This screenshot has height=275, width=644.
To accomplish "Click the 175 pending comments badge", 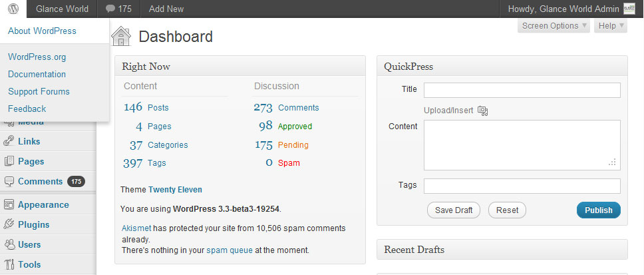I will 76,181.
